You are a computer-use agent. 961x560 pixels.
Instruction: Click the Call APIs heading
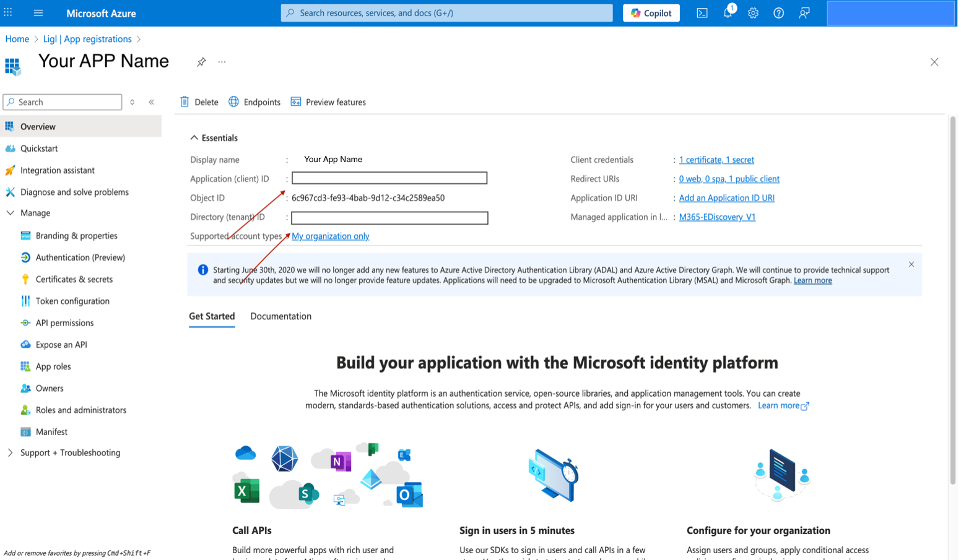coord(251,530)
